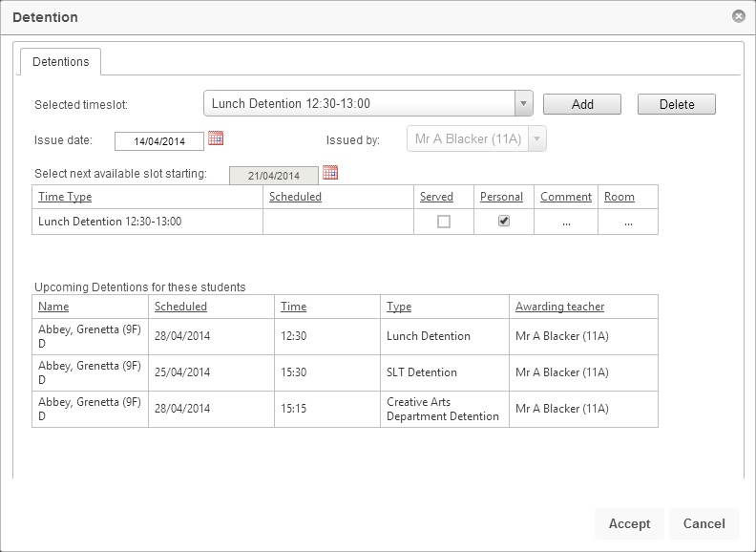Sort upcoming detentions by Time header
Image resolution: width=756 pixels, height=552 pixels.
(x=294, y=307)
